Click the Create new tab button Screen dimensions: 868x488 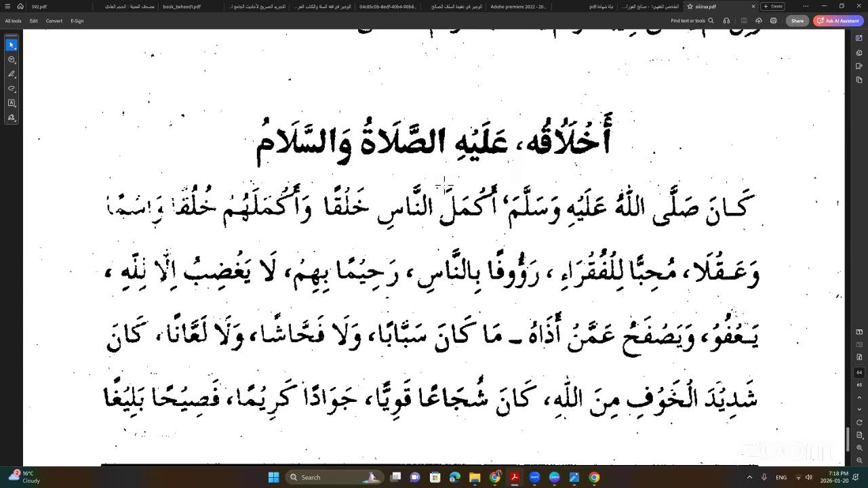(773, 6)
